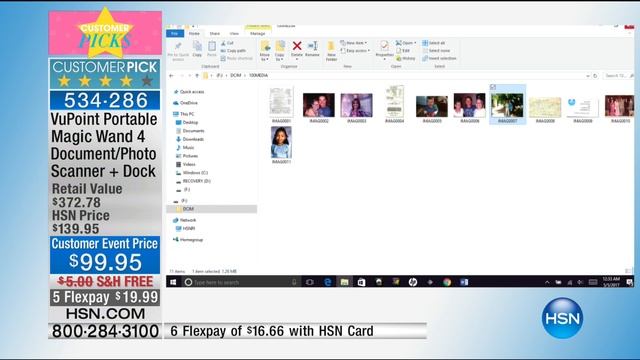Click Edit in the Open group
This screenshot has height=360, width=640.
(x=403, y=51)
